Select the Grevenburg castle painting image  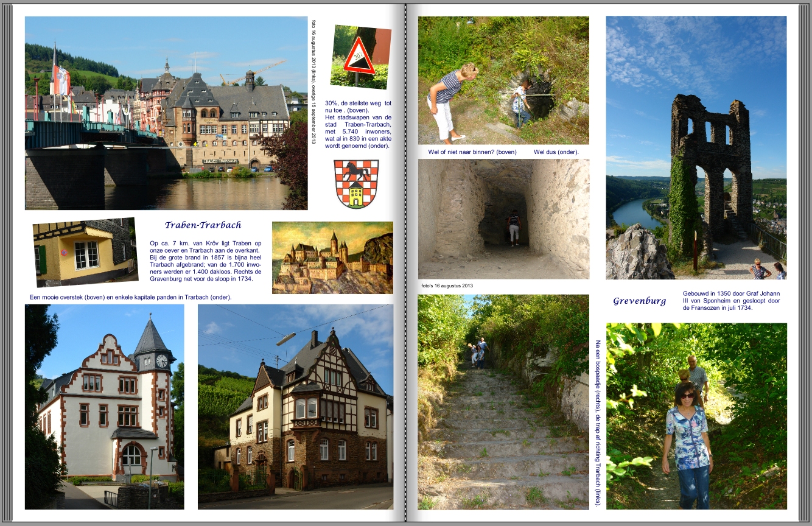[x=332, y=258]
